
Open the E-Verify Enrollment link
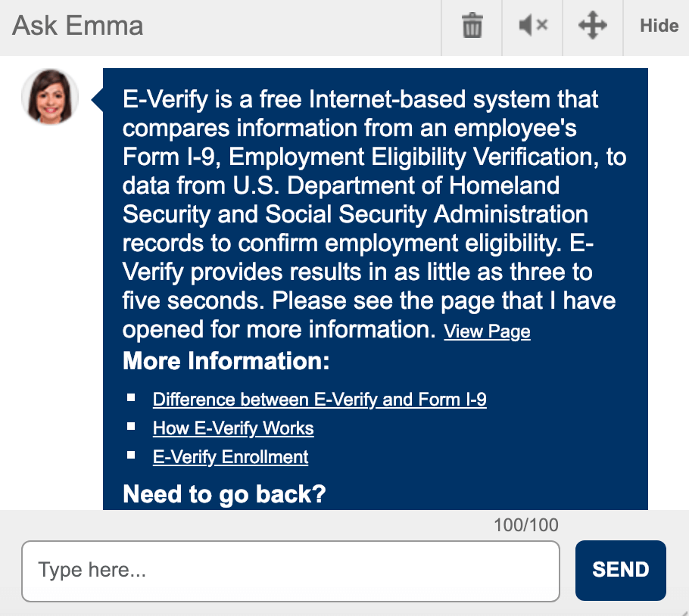(x=230, y=456)
